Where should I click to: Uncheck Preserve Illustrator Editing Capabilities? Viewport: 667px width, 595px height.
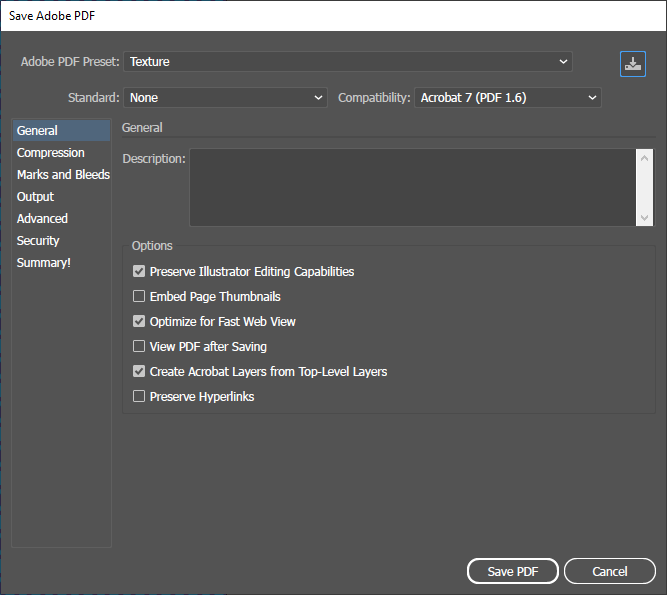pyautogui.click(x=139, y=271)
